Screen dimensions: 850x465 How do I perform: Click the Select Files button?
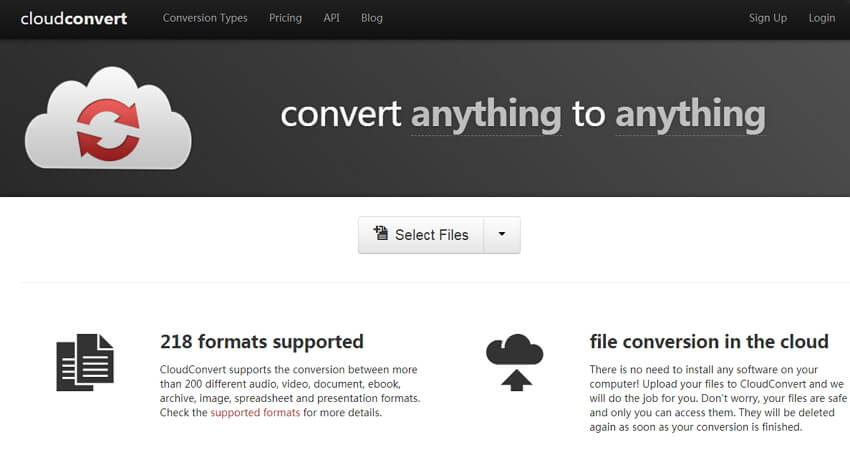[421, 235]
